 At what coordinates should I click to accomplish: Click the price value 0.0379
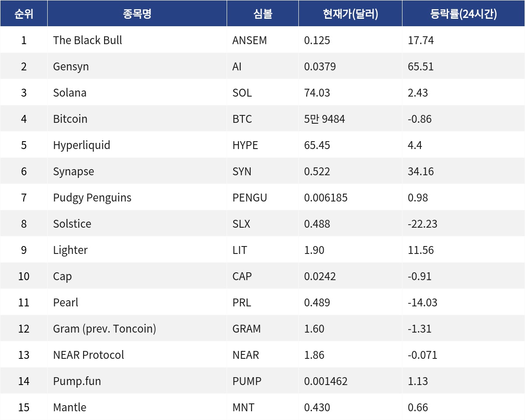point(320,66)
